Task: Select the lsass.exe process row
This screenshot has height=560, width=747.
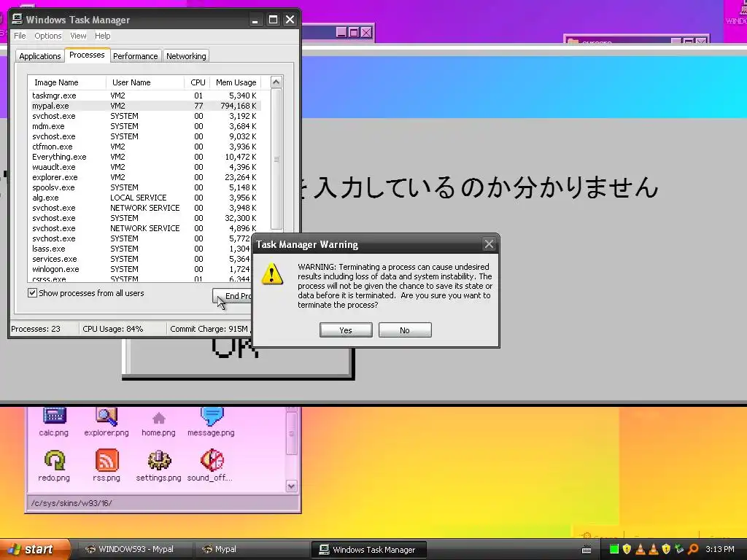Action: coord(141,249)
